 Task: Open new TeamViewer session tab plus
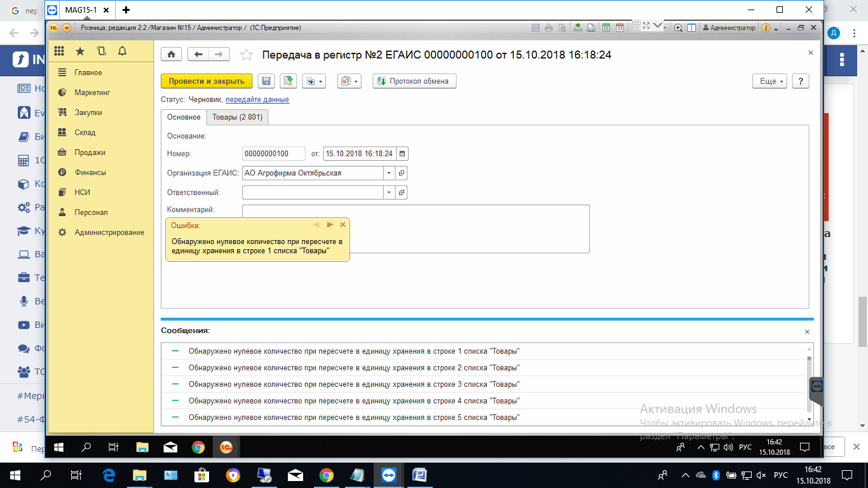click(x=126, y=10)
